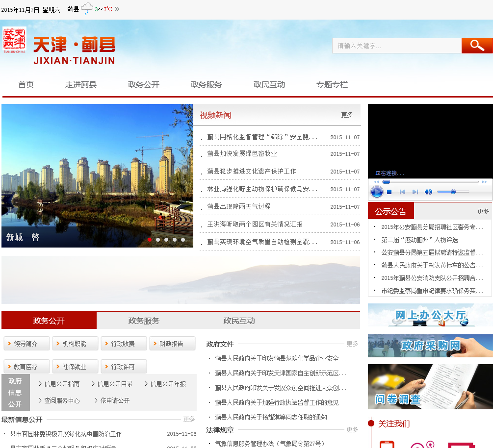Open 信息公开指南 link
This screenshot has height=448, width=493.
coord(62,384)
